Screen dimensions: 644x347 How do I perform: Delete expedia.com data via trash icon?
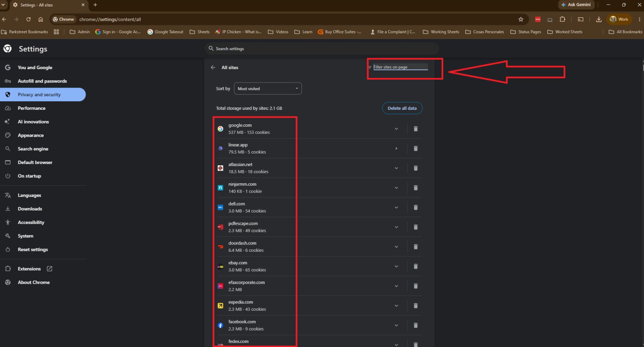416,306
